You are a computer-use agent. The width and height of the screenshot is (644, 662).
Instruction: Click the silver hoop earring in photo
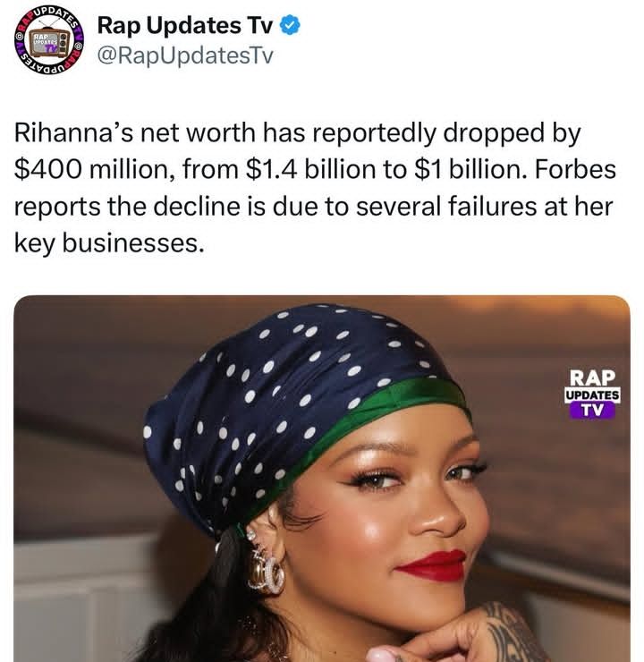[x=266, y=569]
